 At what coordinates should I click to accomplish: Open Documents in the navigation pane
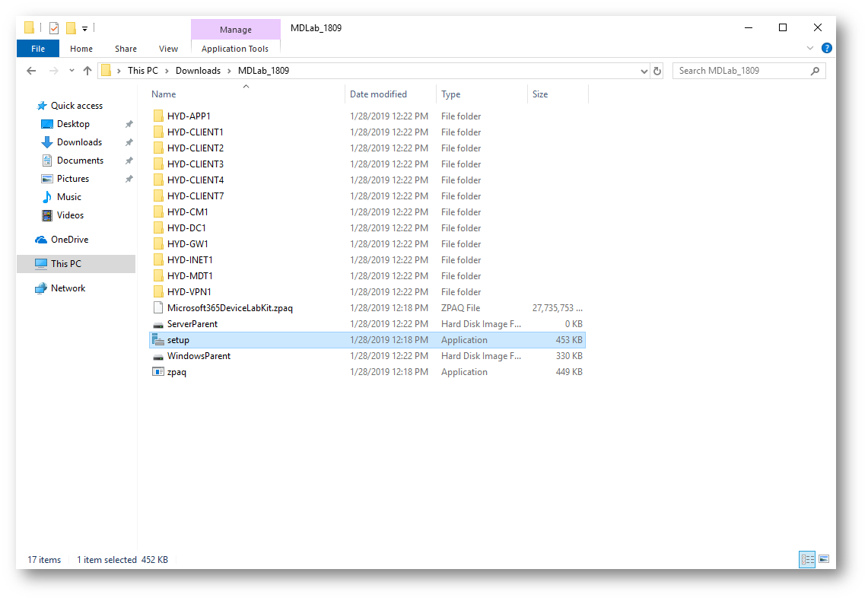pyautogui.click(x=80, y=161)
